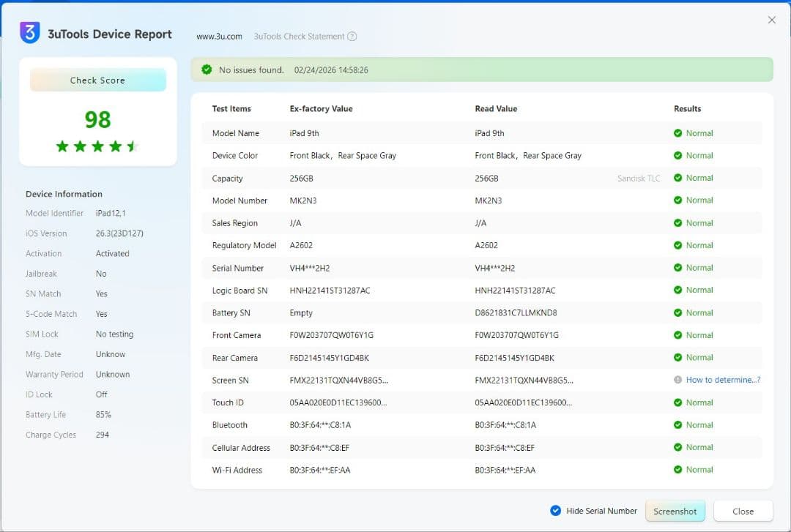Viewport: 791px width, 532px height.
Task: Click the 'Empty' ex-factory Battery SN value
Action: click(301, 312)
